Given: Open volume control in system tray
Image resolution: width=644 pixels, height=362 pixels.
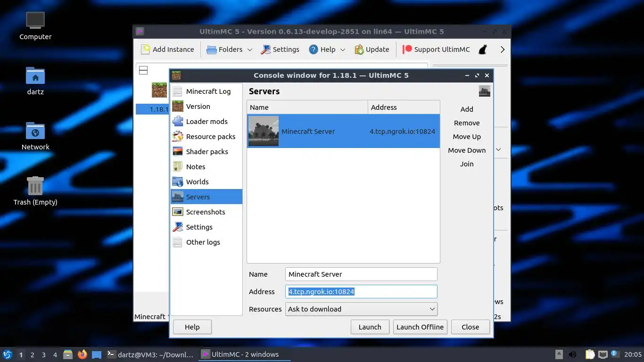Looking at the screenshot, I should pyautogui.click(x=572, y=354).
